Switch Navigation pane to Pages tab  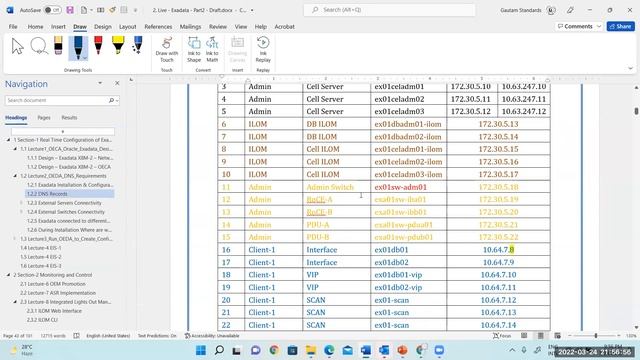pos(44,118)
